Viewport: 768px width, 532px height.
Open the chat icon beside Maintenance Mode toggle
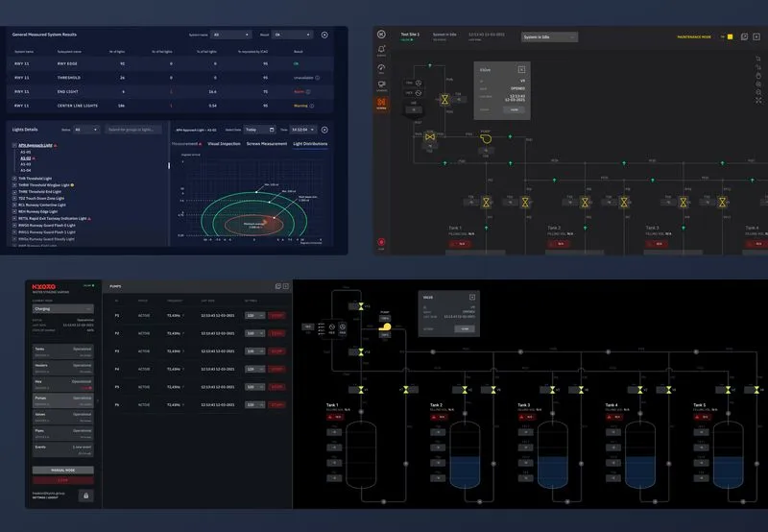pyautogui.click(x=745, y=36)
